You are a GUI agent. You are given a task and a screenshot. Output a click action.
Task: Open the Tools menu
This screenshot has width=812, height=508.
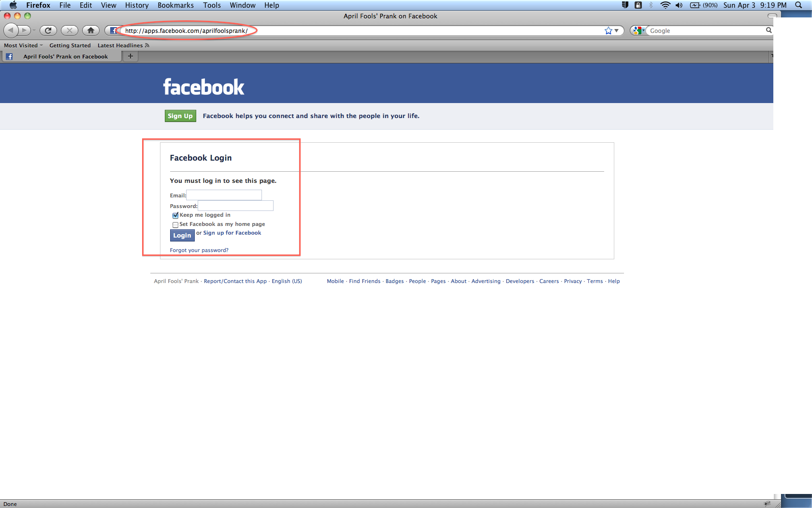[x=212, y=5]
